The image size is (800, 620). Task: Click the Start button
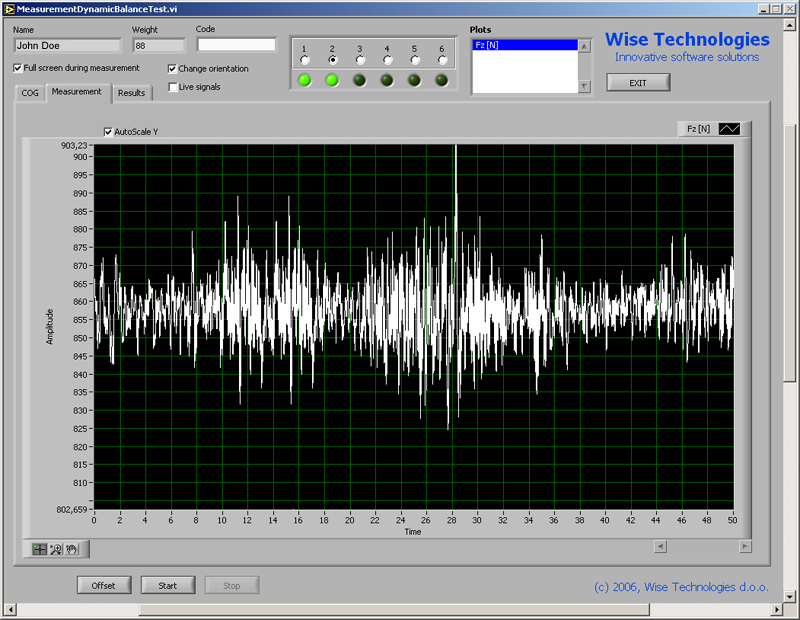[x=168, y=585]
